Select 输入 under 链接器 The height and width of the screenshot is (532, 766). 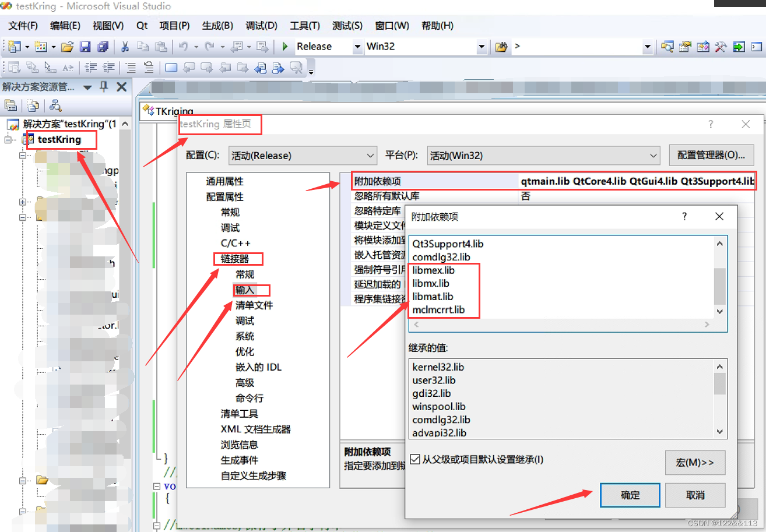click(245, 290)
